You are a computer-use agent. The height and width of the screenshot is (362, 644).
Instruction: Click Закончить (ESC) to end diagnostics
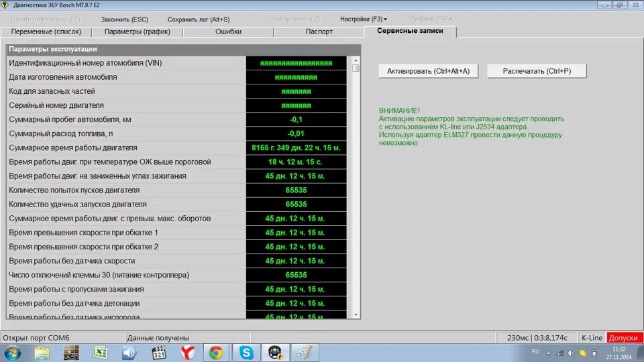125,19
